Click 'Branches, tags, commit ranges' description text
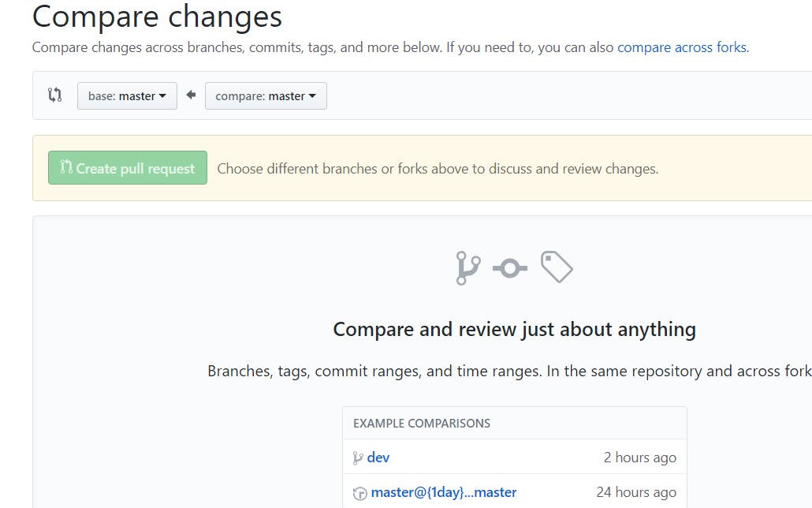Viewport: 812px width, 508px height. point(509,372)
